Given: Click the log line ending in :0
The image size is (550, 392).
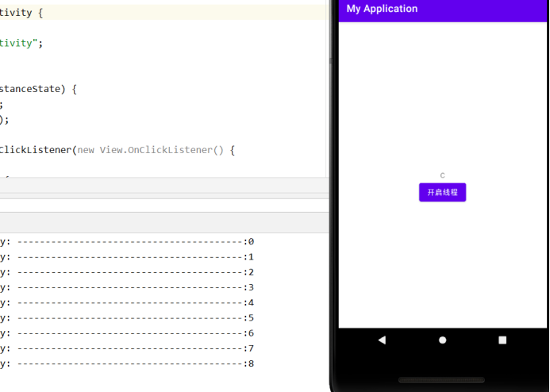Looking at the screenshot, I should 127,241.
